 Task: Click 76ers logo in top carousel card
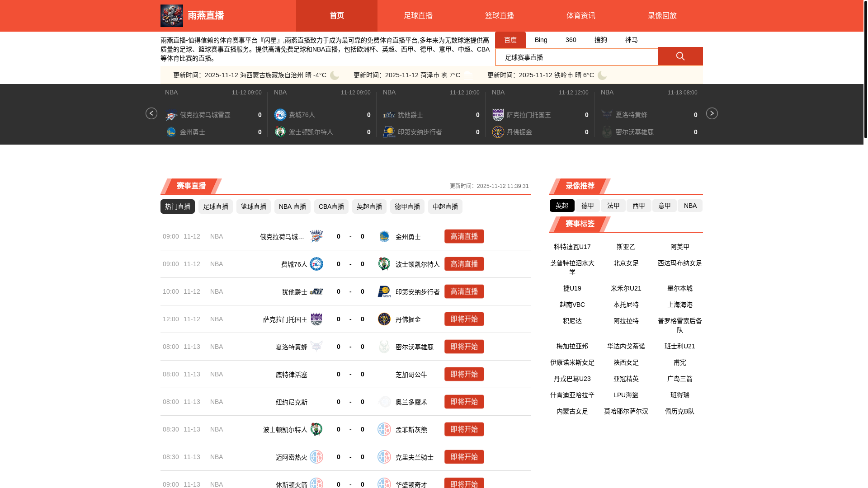(280, 115)
